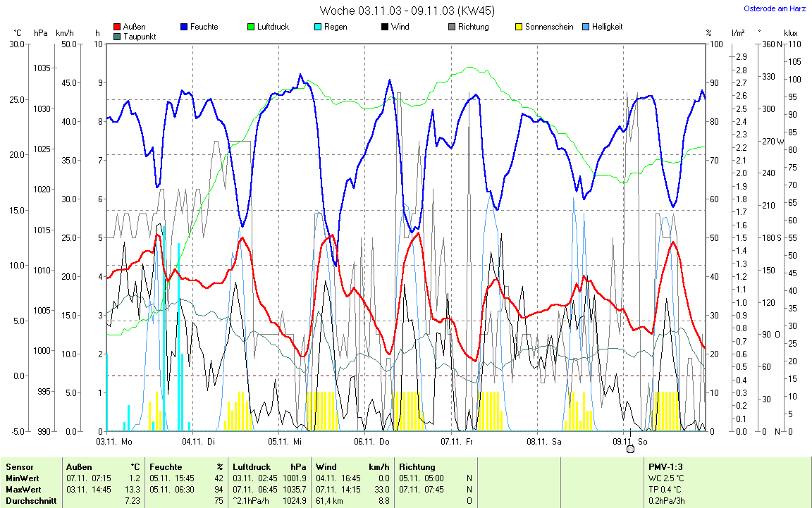Click the gray Richtung legend swatch
The image size is (812, 508).
pos(452,27)
